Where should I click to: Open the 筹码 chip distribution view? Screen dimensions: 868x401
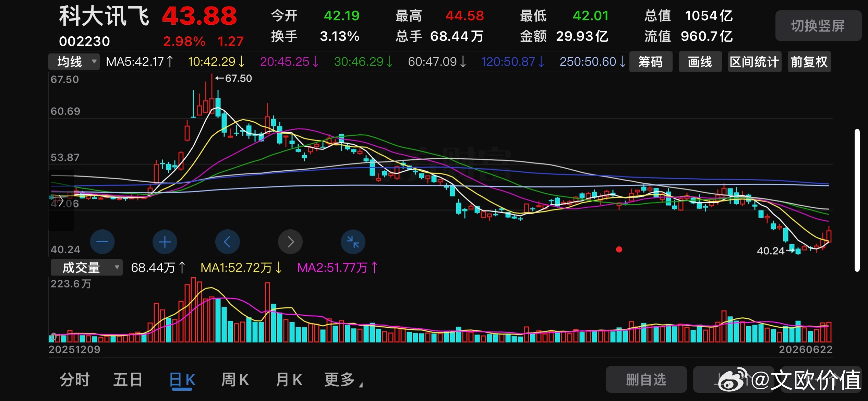[x=651, y=62]
